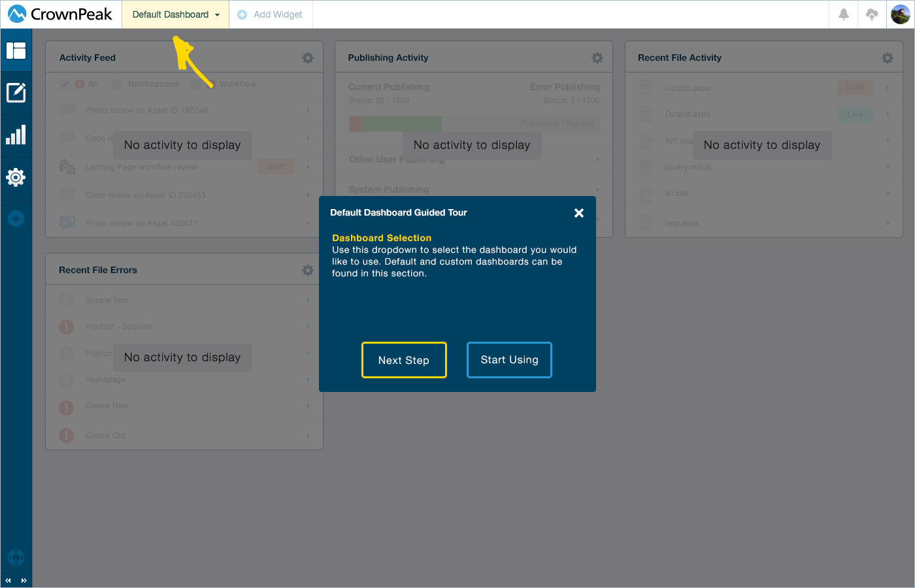Open the settings gear icon in sidebar
The image size is (915, 588).
coord(16,177)
